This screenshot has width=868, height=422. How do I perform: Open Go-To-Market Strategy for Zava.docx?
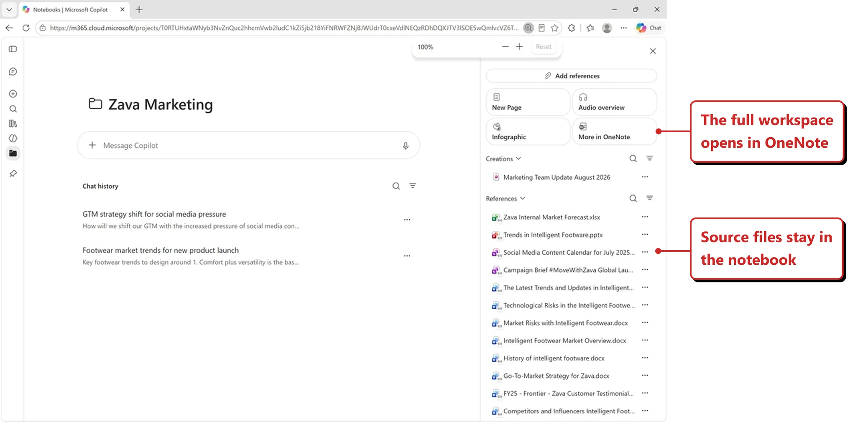[556, 376]
